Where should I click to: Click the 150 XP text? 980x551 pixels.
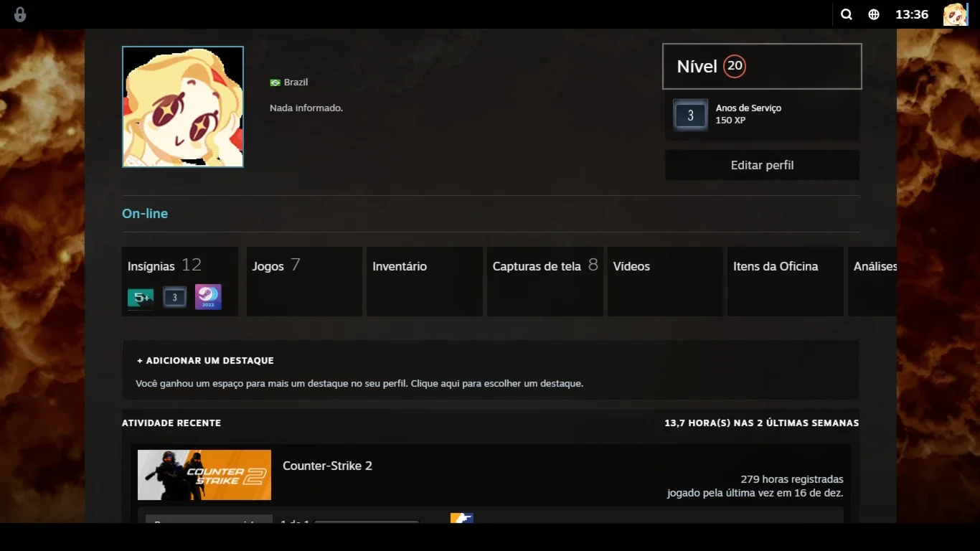point(730,121)
